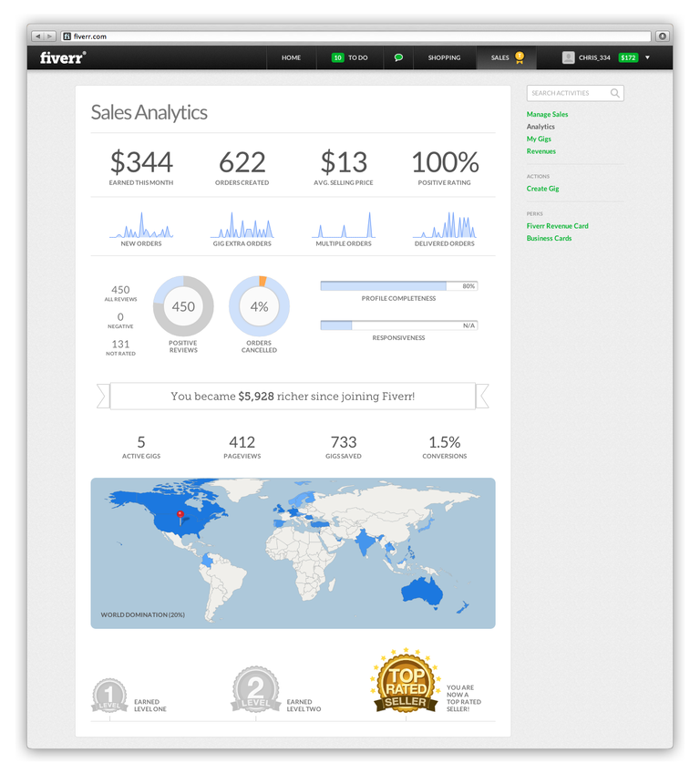Open the user account dropdown arrow
Viewport: 700px width, 784px height.
pos(647,57)
